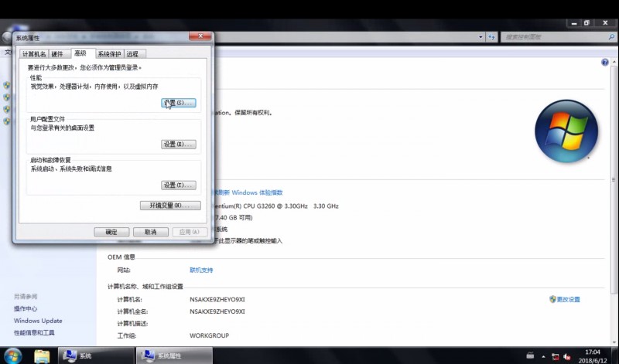The width and height of the screenshot is (619, 364).
Task: Click the WORKGROUP value
Action: (209, 335)
